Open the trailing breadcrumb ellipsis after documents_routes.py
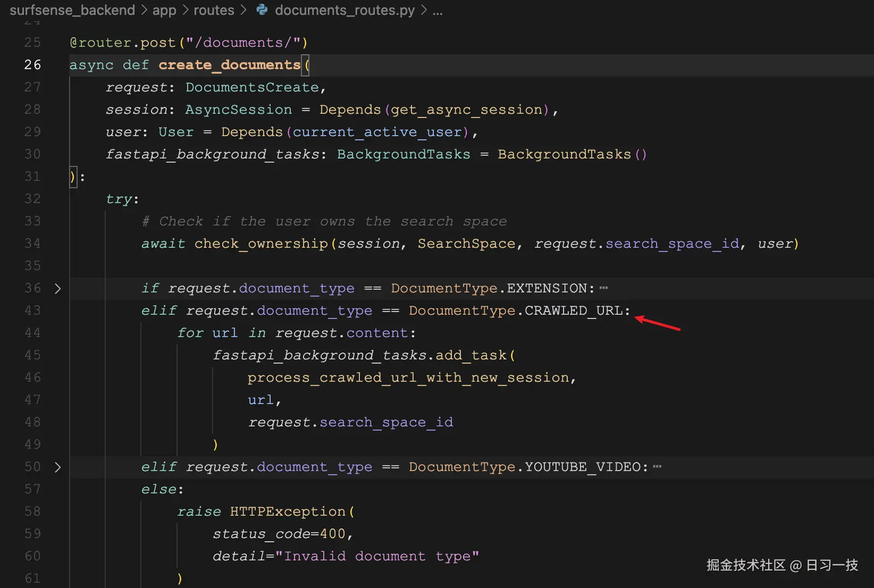This screenshot has width=874, height=588. (437, 11)
